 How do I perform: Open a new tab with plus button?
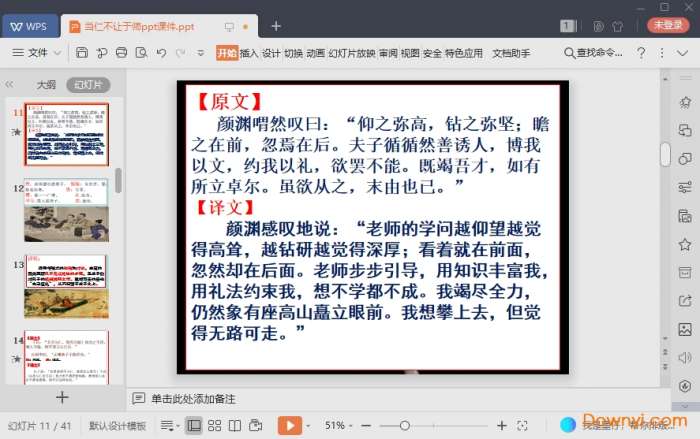coord(276,26)
